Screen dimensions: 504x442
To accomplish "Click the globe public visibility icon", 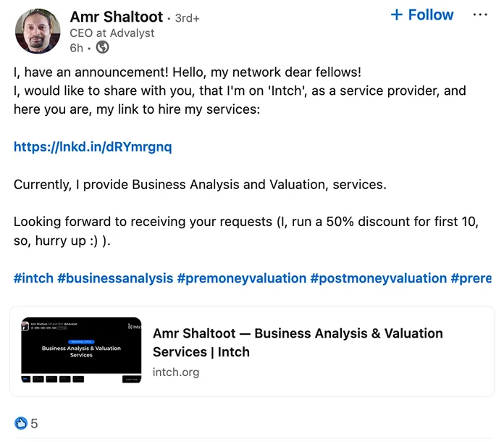I will tap(103, 48).
